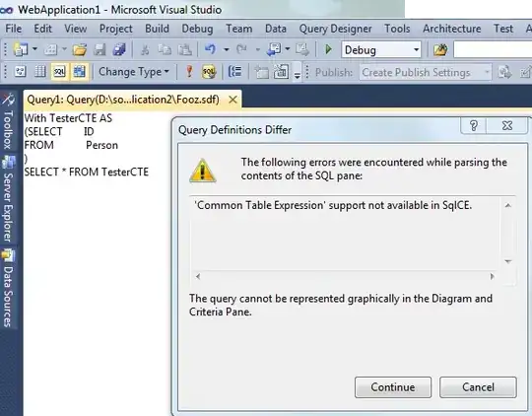
Task: Click the Find in Files icon
Action: pyautogui.click(x=440, y=50)
